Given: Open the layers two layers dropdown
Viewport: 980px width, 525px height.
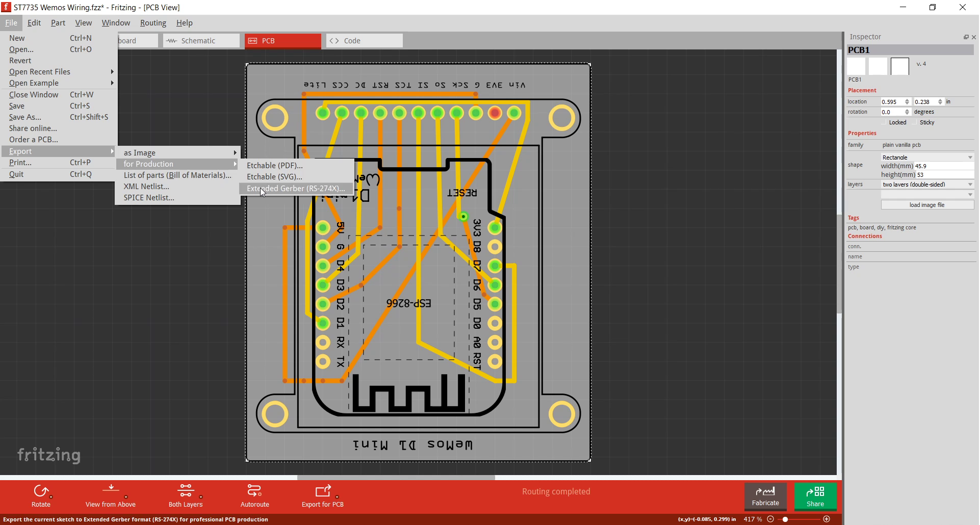Looking at the screenshot, I should [x=927, y=185].
